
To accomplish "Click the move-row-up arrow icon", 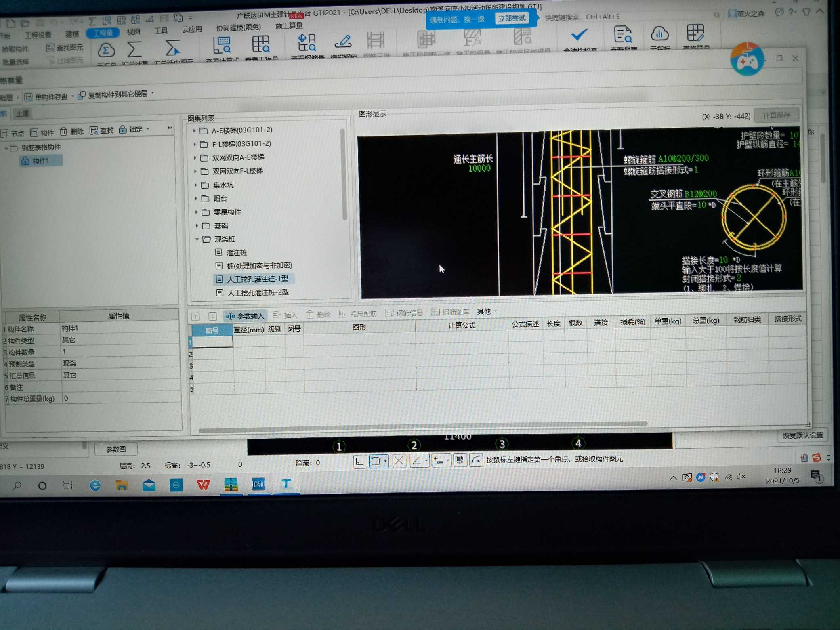I will point(195,317).
